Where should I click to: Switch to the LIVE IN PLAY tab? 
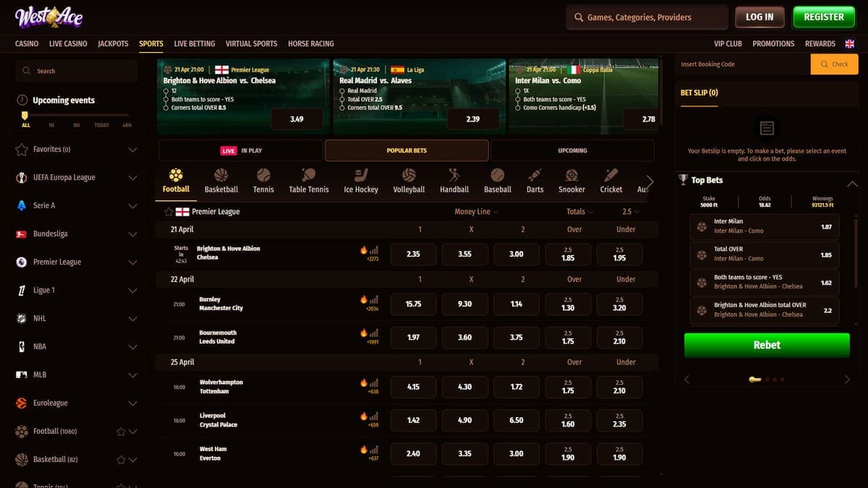pos(241,150)
